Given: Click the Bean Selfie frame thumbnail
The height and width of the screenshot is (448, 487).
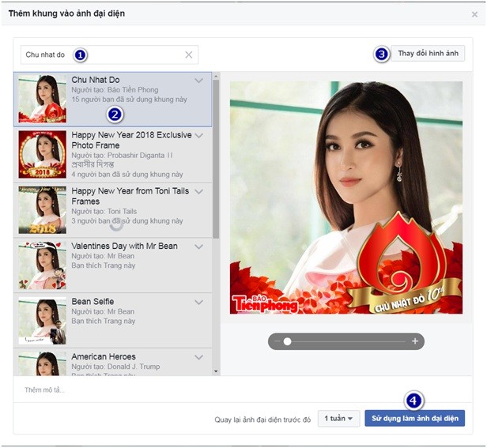Looking at the screenshot, I should [42, 321].
